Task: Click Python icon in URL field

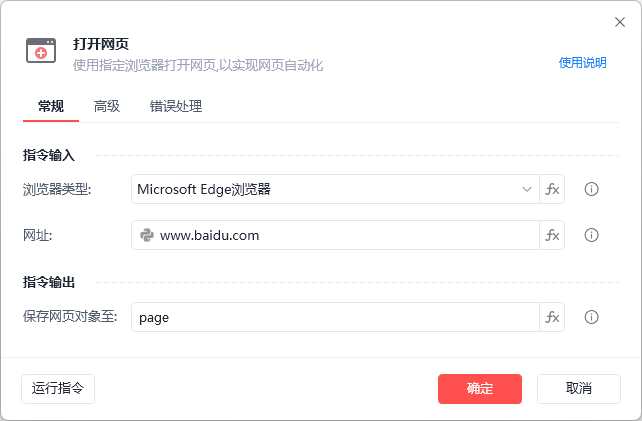Action: click(x=147, y=235)
